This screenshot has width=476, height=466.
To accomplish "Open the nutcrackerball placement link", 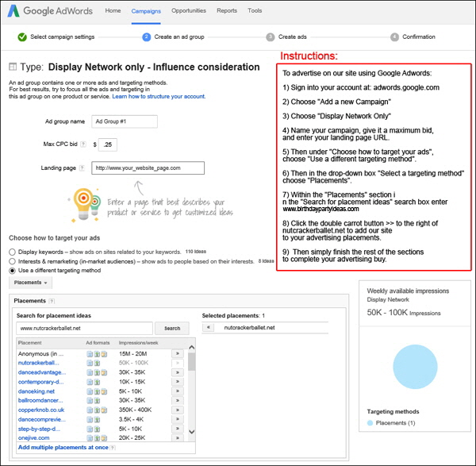I will point(39,363).
